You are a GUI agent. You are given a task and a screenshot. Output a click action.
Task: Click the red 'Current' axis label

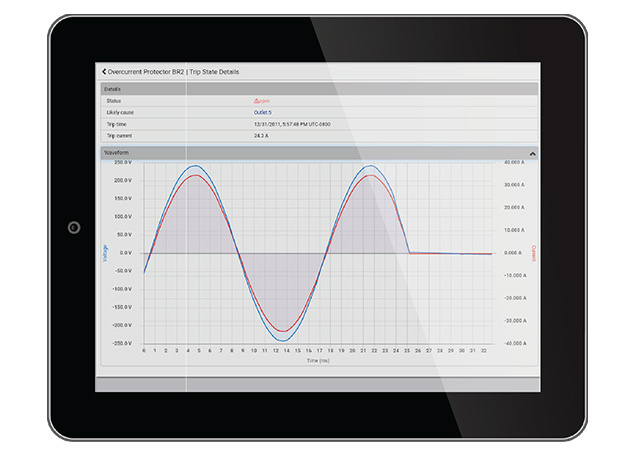(x=533, y=253)
